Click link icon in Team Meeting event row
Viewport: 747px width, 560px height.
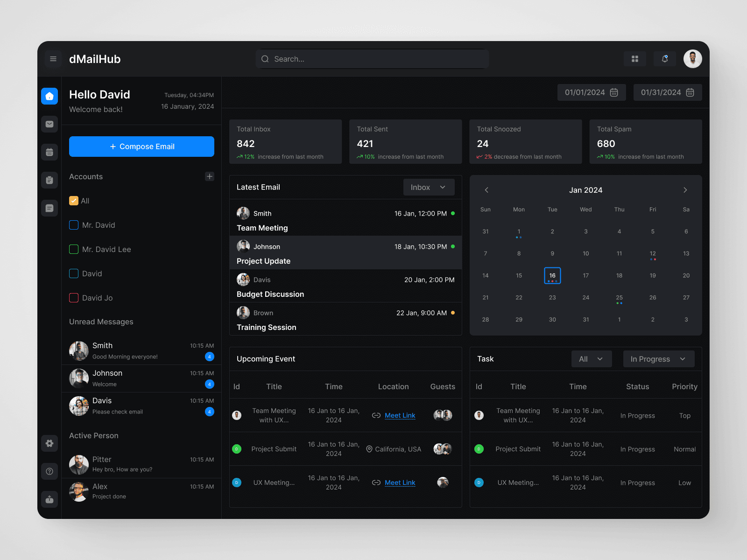tap(376, 415)
